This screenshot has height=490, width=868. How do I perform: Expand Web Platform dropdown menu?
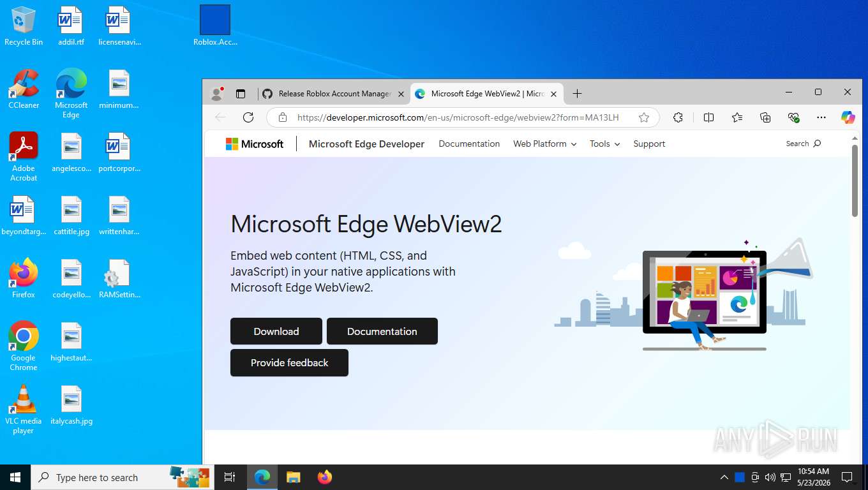[545, 144]
